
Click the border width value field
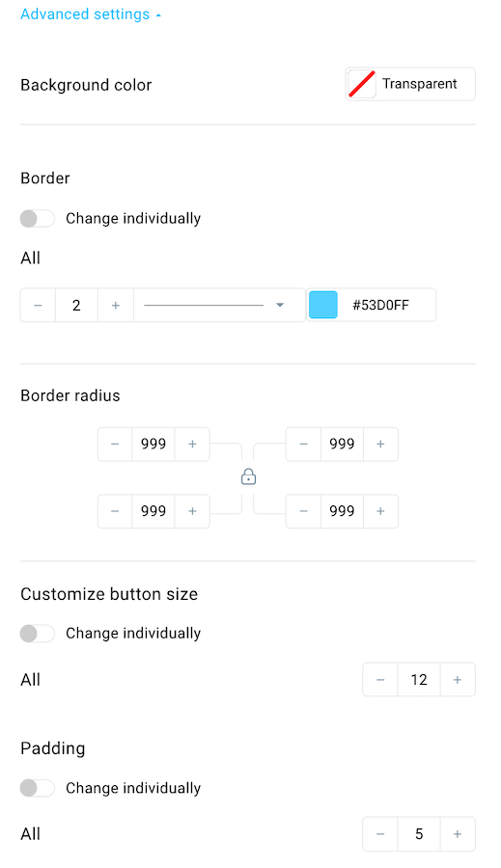(76, 305)
